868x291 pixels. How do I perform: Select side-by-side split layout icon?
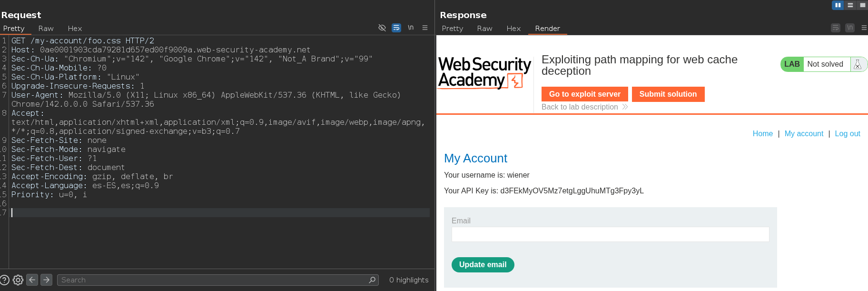click(x=838, y=5)
